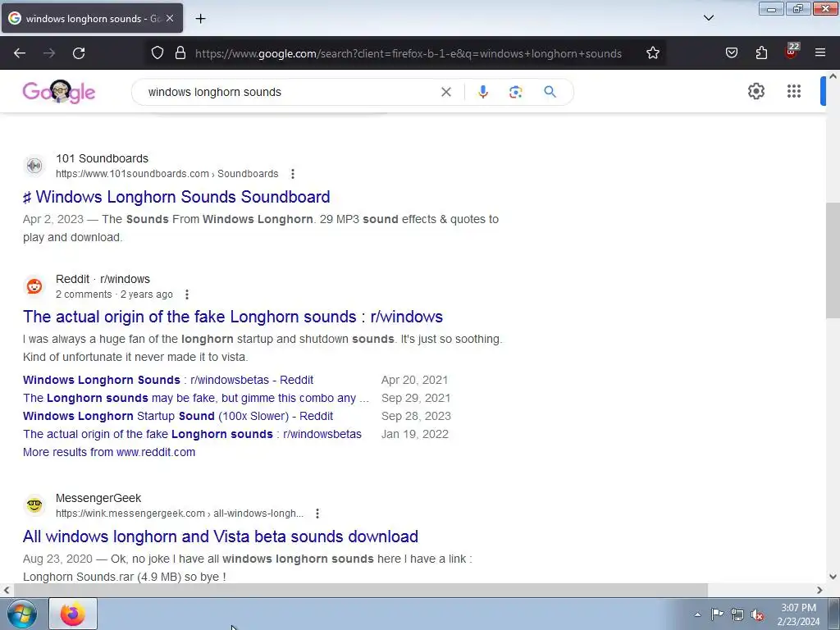Go back to the previous page
The height and width of the screenshot is (630, 840).
click(20, 53)
